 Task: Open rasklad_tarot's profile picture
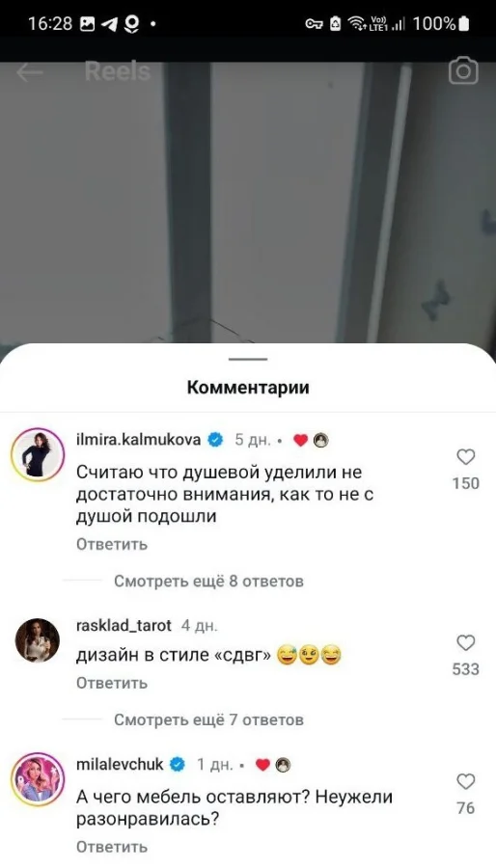click(37, 640)
